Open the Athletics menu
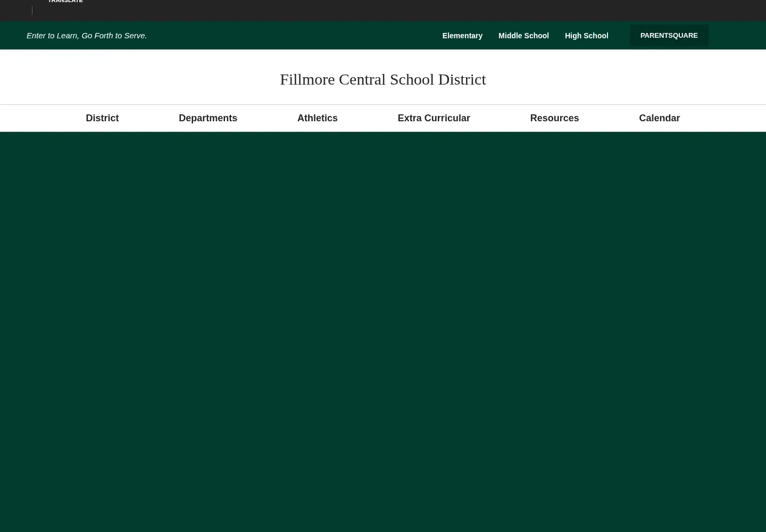This screenshot has height=532, width=766. [x=318, y=118]
